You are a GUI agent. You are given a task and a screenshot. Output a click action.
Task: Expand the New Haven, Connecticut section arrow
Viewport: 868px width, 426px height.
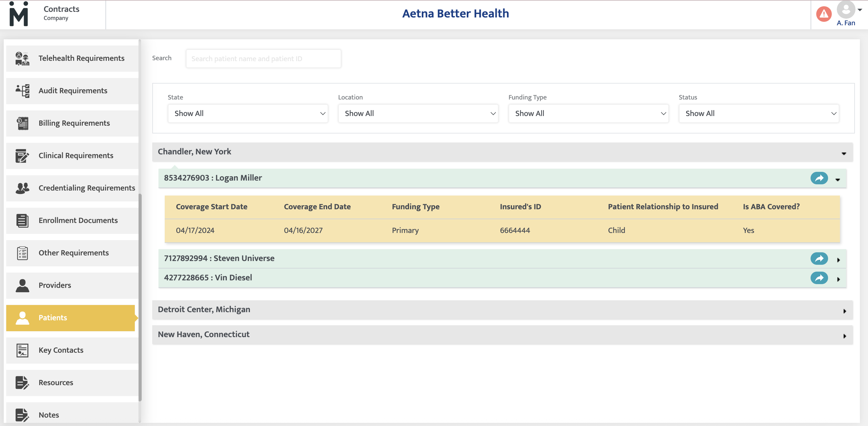click(x=844, y=336)
